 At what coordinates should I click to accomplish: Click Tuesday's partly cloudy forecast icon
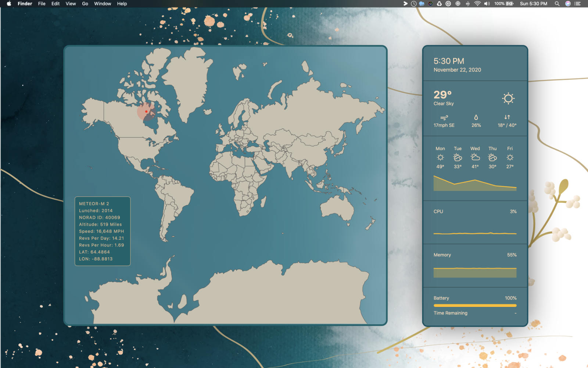(458, 158)
